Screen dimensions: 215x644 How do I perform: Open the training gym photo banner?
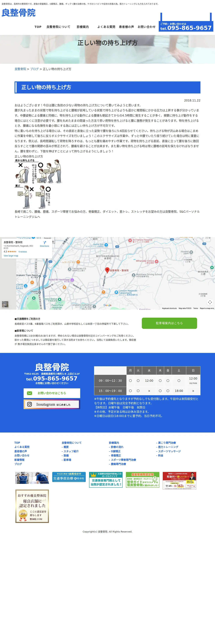click(32, 478)
